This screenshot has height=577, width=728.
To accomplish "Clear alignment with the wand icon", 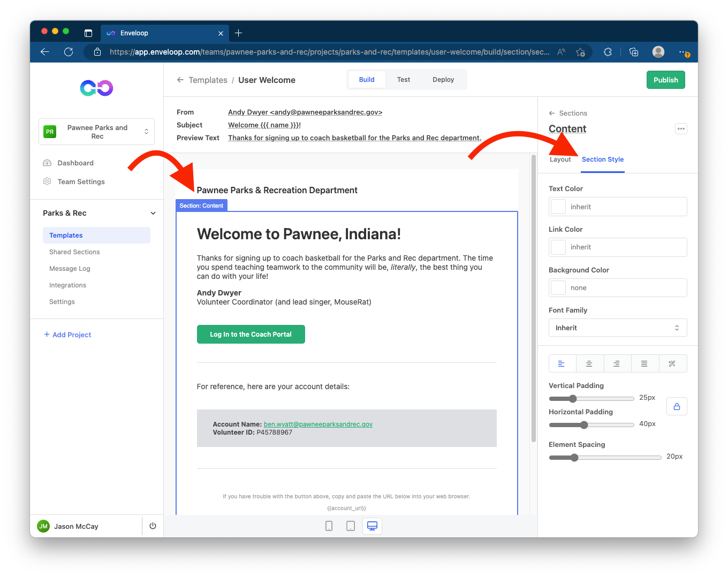I will tap(672, 364).
